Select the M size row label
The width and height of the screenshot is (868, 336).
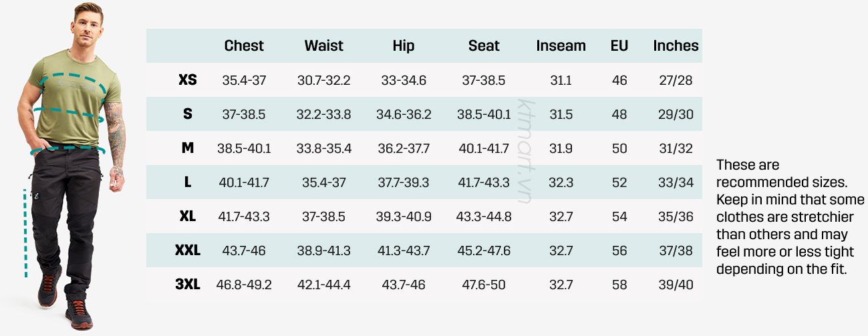point(188,148)
